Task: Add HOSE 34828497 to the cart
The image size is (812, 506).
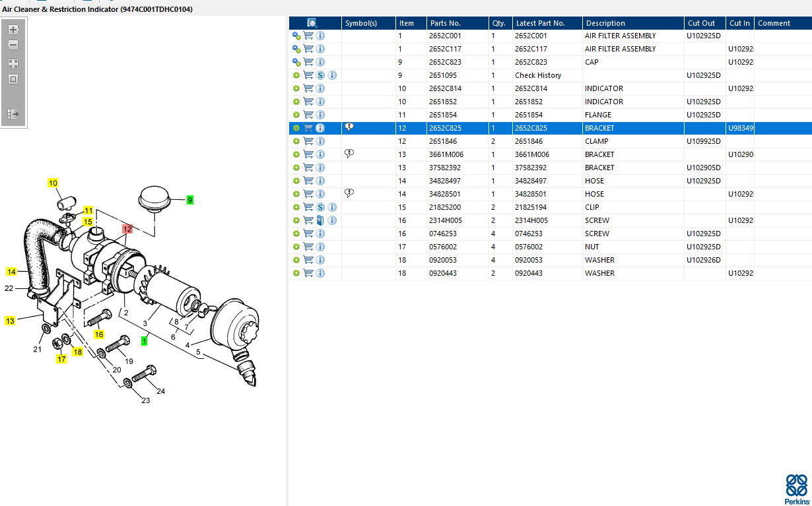Action: (x=308, y=181)
